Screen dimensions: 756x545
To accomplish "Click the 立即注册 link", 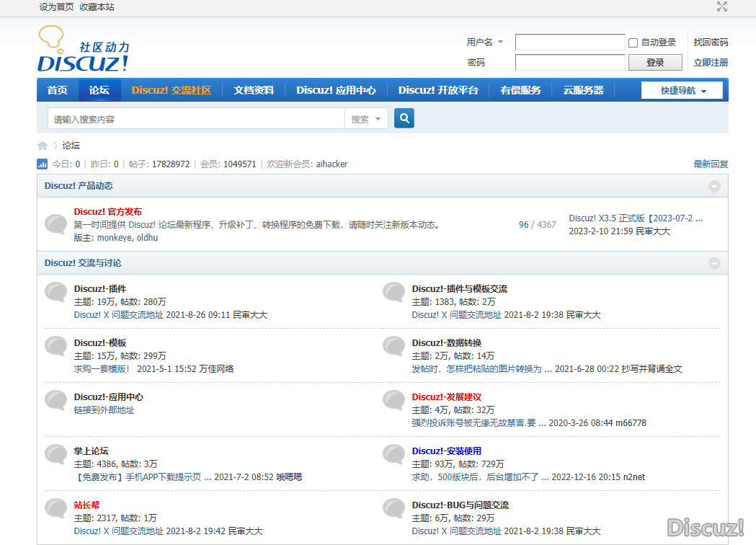I will 710,61.
